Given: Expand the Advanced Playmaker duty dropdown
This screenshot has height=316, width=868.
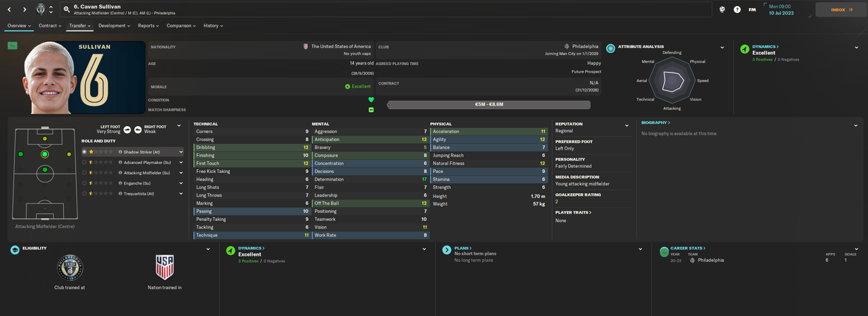Looking at the screenshot, I should click(180, 163).
